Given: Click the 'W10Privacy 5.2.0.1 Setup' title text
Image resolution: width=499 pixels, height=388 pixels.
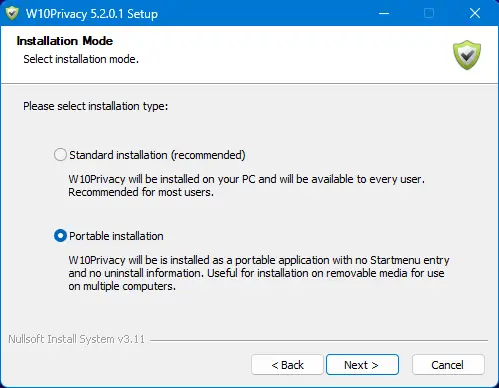Looking at the screenshot, I should pos(92,14).
